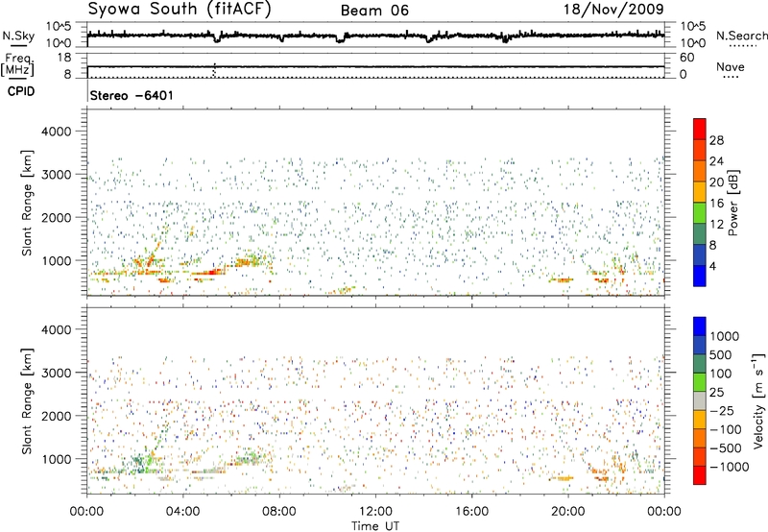Click the dotted marker on the frequency trace
The width and height of the screenshot is (768, 532).
tap(214, 70)
